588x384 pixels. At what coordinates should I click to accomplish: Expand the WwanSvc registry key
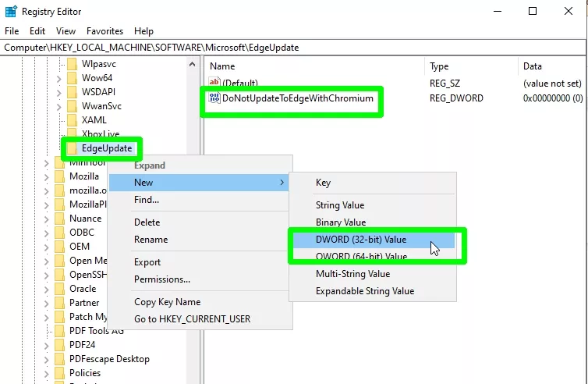click(x=58, y=107)
